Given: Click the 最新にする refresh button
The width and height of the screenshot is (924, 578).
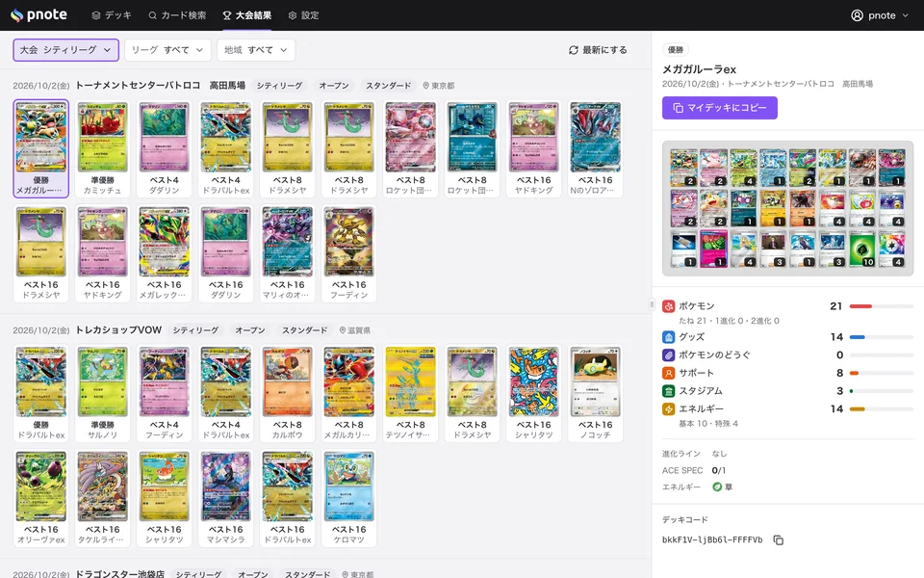Looking at the screenshot, I should (598, 50).
